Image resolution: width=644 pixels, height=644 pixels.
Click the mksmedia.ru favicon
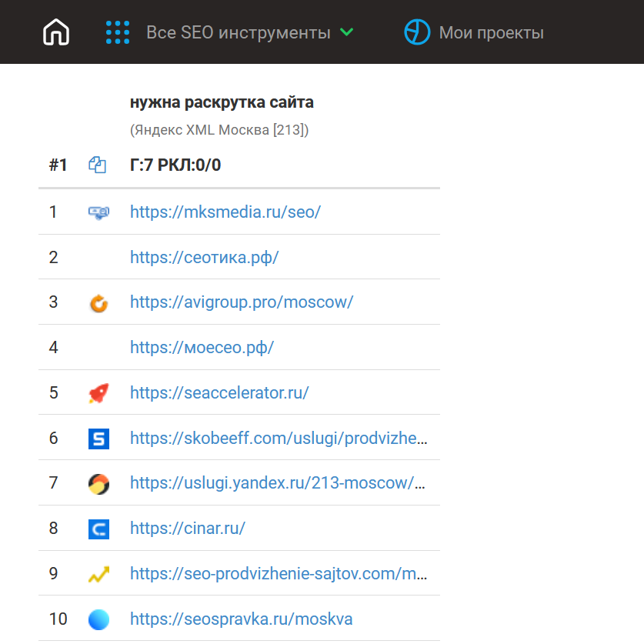coord(98,212)
